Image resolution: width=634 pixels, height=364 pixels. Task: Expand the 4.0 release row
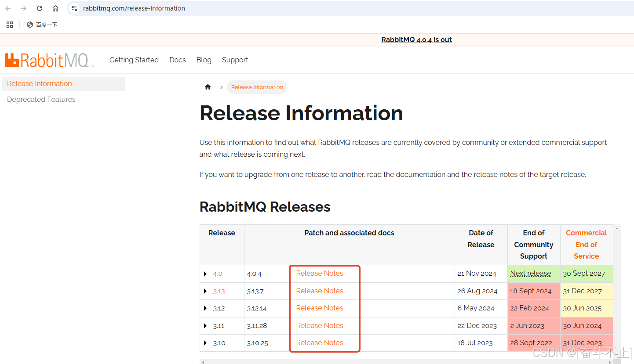tap(205, 274)
